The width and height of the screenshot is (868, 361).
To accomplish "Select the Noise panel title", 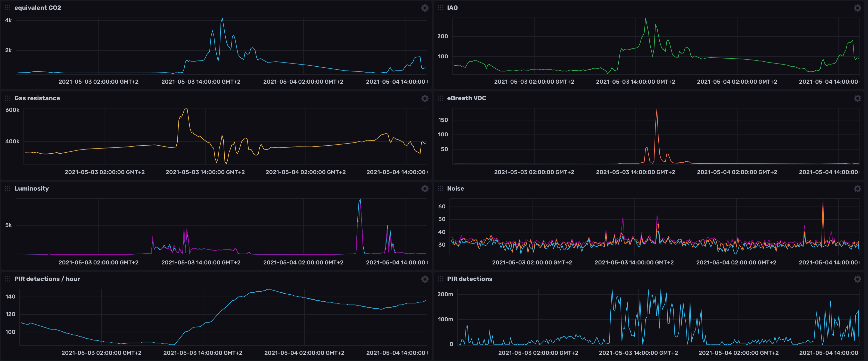I will click(x=455, y=189).
